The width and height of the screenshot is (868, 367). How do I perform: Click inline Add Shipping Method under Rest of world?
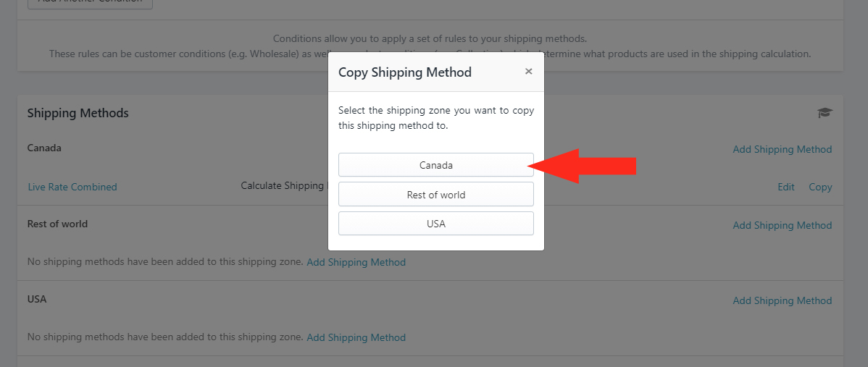point(356,262)
